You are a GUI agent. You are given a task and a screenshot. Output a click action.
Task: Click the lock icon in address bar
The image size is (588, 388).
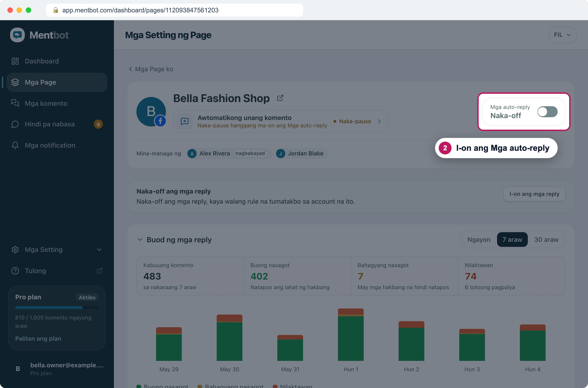pyautogui.click(x=55, y=10)
